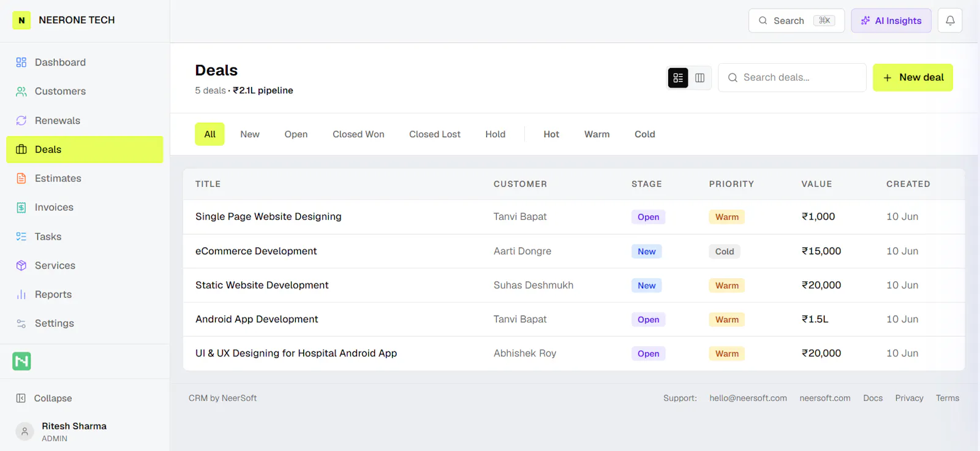Show Closed Won deals
Screen dimensions: 980x451
click(x=358, y=134)
